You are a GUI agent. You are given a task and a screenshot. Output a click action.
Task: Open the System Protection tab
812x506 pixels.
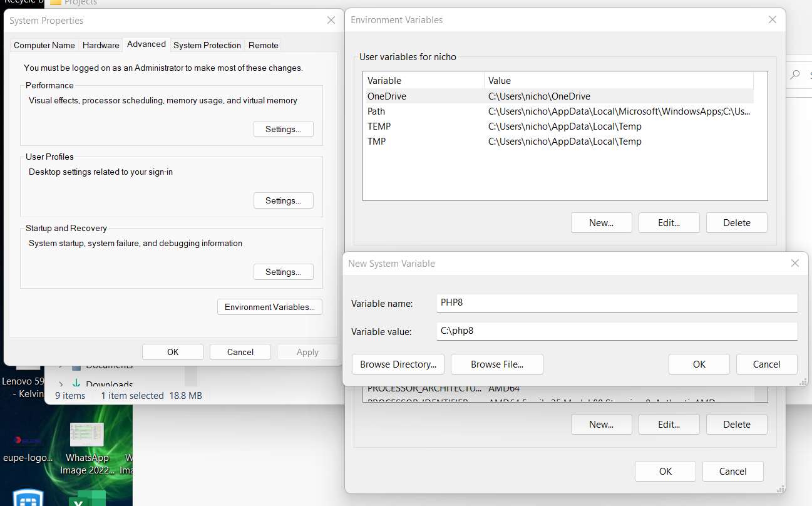(207, 45)
